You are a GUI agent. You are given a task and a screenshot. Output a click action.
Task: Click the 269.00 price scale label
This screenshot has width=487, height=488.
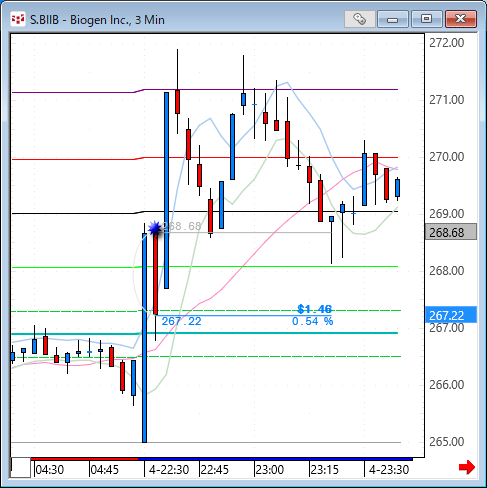tap(446, 214)
